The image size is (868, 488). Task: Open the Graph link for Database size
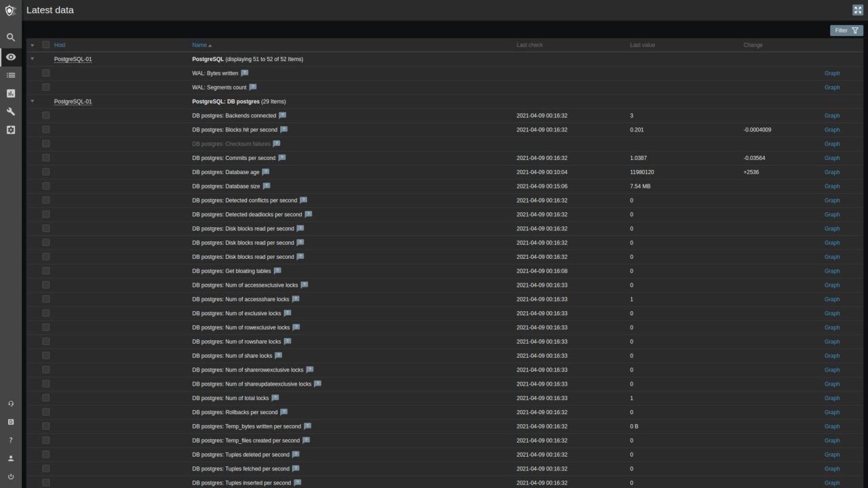[832, 186]
